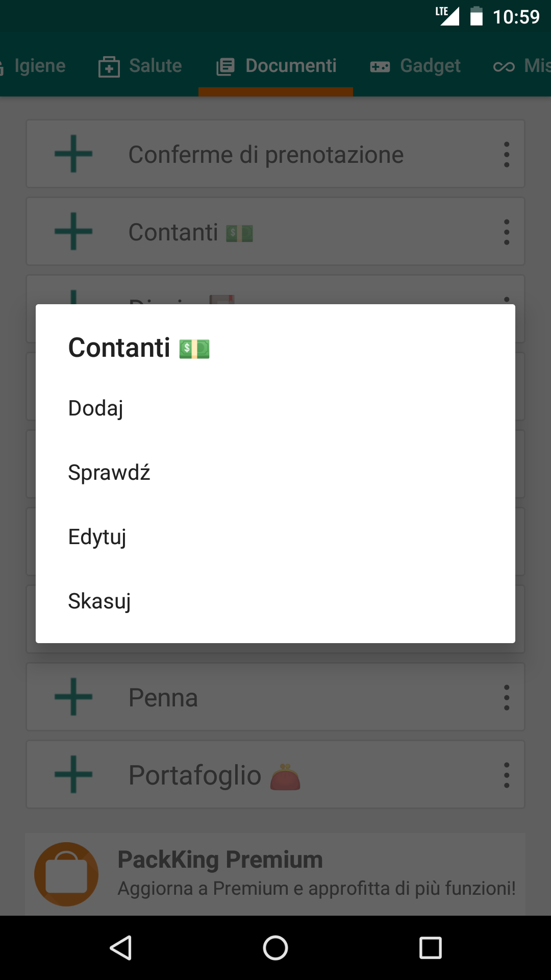
Task: Switch to the Gadget tab
Action: (x=415, y=66)
